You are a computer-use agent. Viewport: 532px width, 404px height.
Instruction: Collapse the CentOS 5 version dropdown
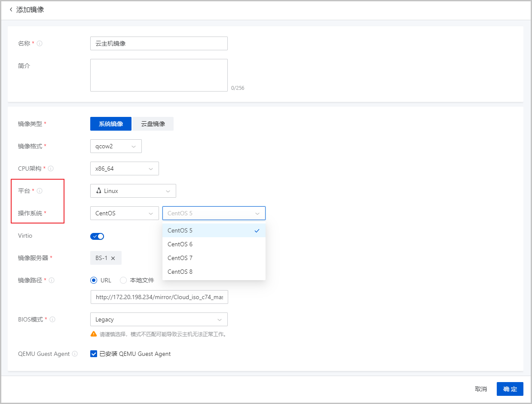pyautogui.click(x=214, y=213)
